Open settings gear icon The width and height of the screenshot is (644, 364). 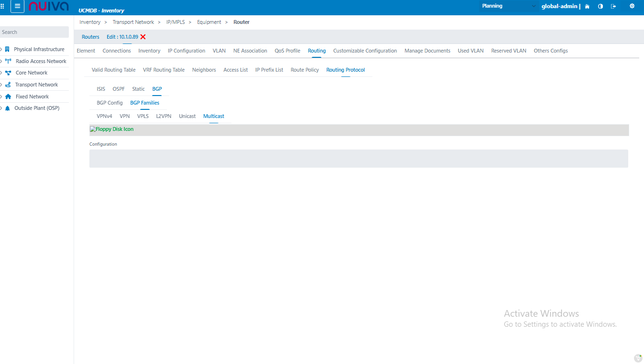(x=632, y=6)
